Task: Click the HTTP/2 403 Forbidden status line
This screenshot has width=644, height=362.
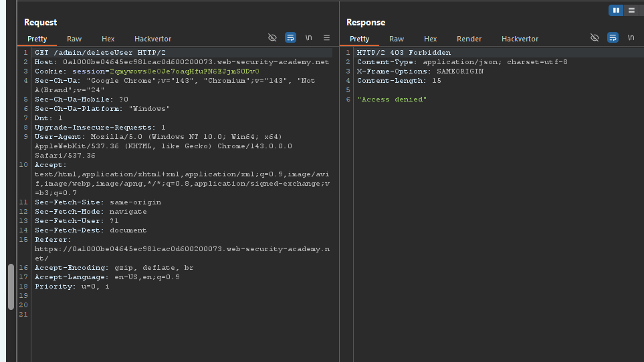Action: 404,53
